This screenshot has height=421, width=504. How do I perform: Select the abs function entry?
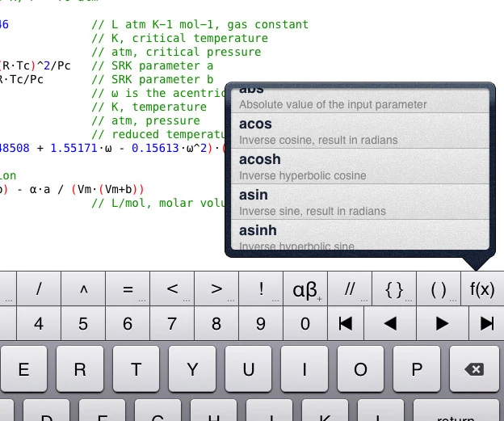[x=360, y=100]
